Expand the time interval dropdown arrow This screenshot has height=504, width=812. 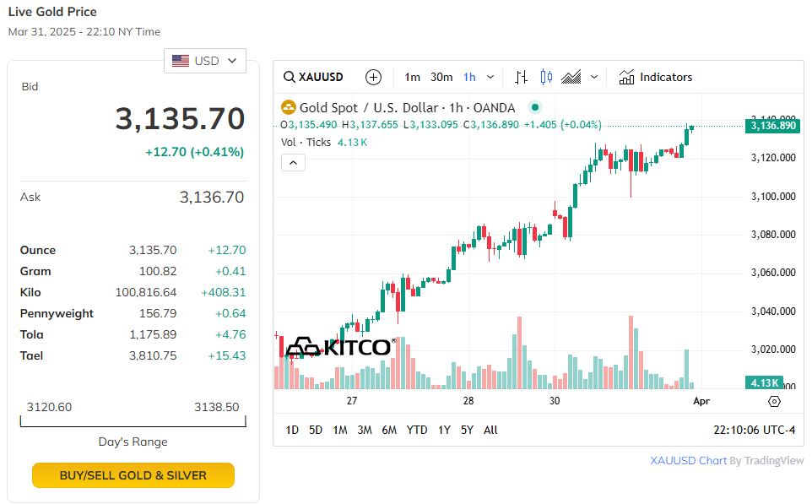tap(491, 78)
